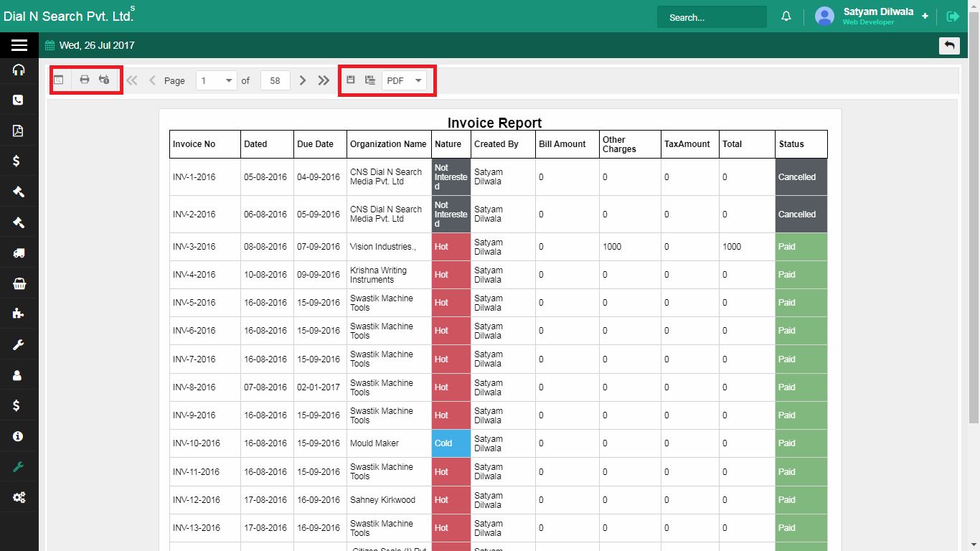
Task: Toggle the print preview icon
Action: click(x=59, y=80)
